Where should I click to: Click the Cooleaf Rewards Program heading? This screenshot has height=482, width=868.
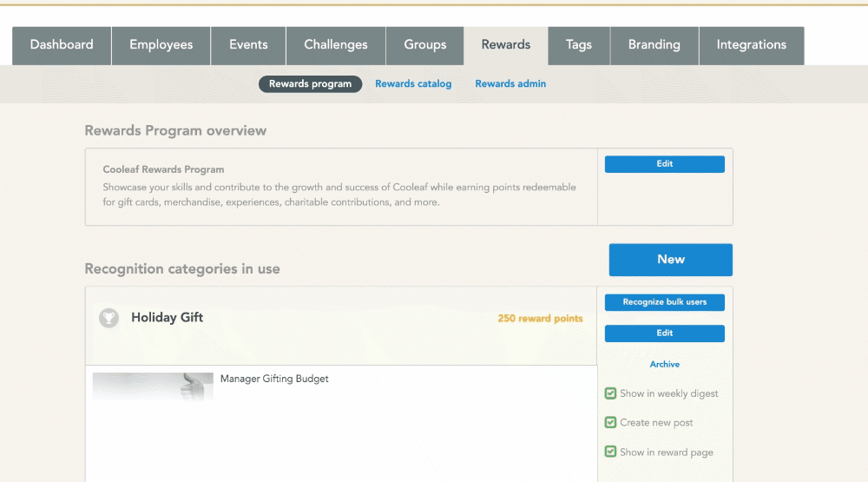[163, 169]
